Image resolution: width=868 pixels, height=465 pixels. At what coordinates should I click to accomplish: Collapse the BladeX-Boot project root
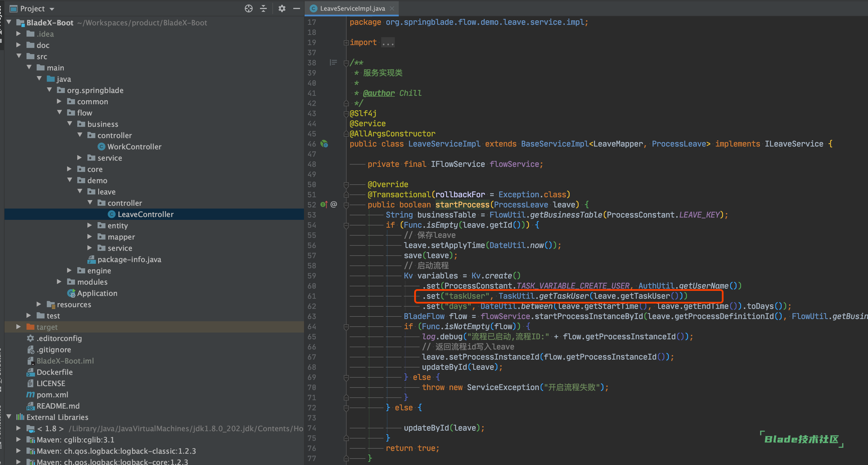point(9,22)
